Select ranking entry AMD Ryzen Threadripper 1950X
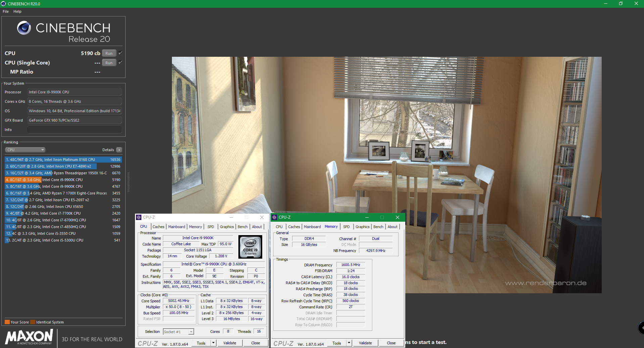This screenshot has height=348, width=644. click(x=63, y=173)
